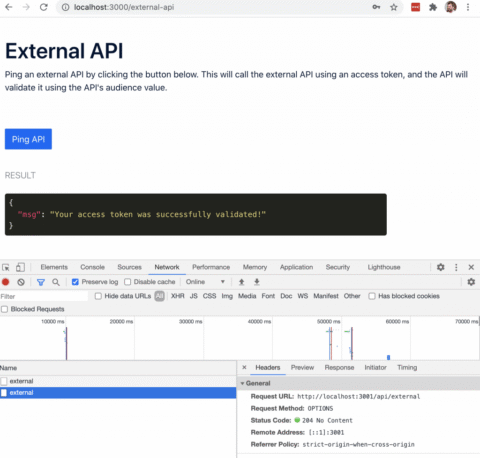The image size is (480, 458).
Task: Open the Extensions puzzle-piece menu
Action: point(433,7)
